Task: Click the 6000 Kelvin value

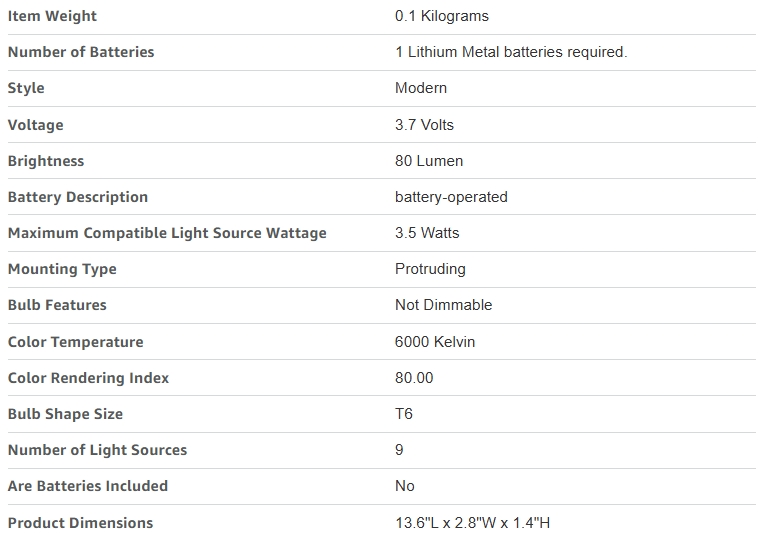Action: click(435, 342)
